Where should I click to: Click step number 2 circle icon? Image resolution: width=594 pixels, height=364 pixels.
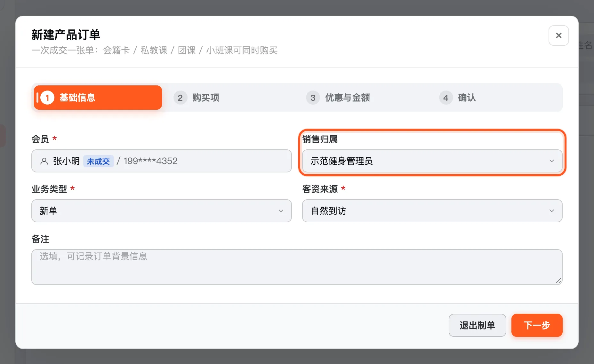click(x=180, y=98)
